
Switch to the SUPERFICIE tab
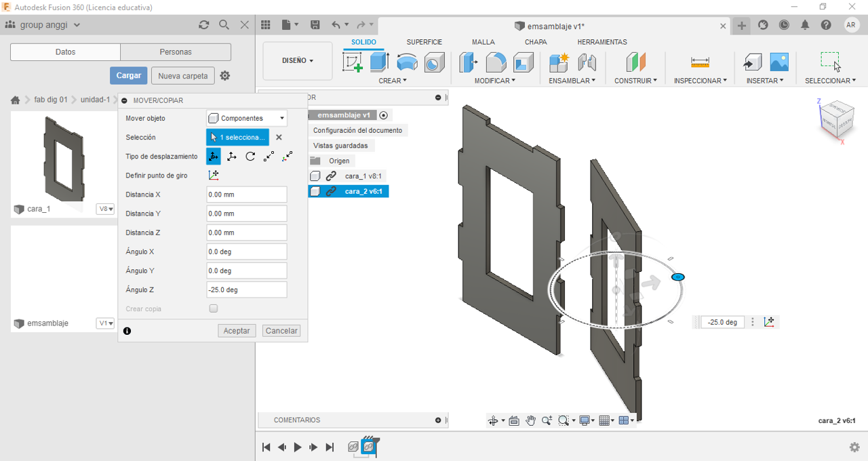424,42
